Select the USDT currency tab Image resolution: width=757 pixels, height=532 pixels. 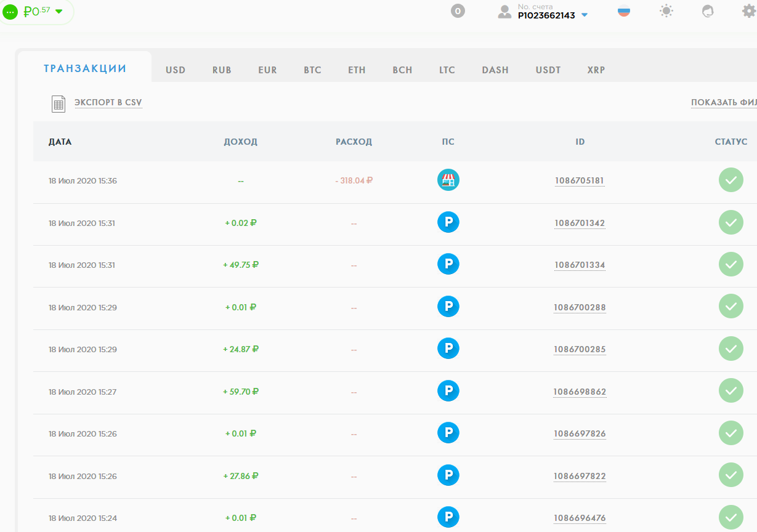548,70
